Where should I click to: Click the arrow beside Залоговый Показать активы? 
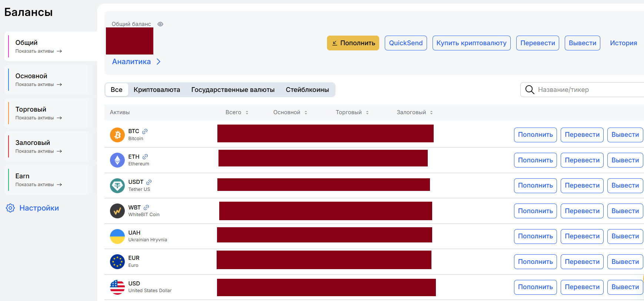point(59,151)
